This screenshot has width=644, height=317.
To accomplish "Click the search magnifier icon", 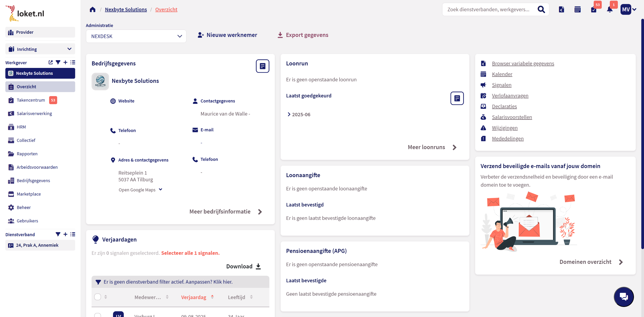I will 541,10.
